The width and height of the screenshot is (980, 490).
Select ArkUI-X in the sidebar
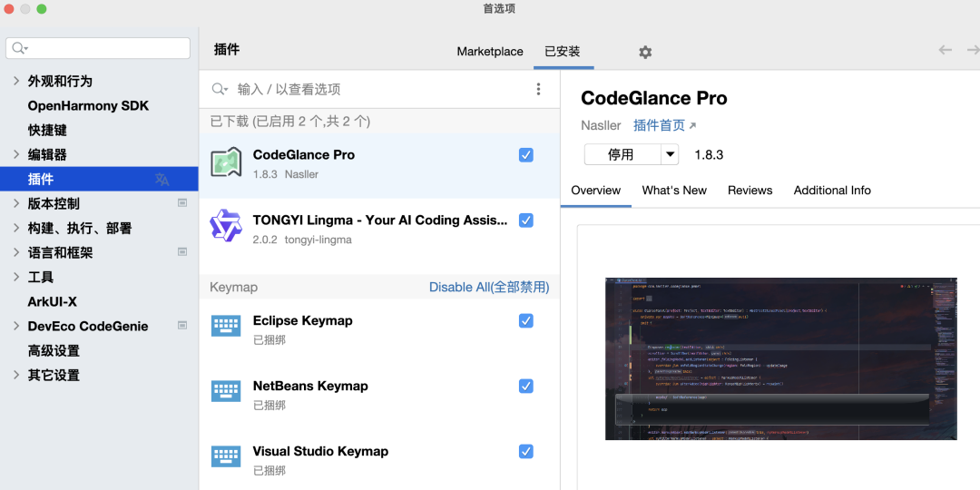pos(52,301)
